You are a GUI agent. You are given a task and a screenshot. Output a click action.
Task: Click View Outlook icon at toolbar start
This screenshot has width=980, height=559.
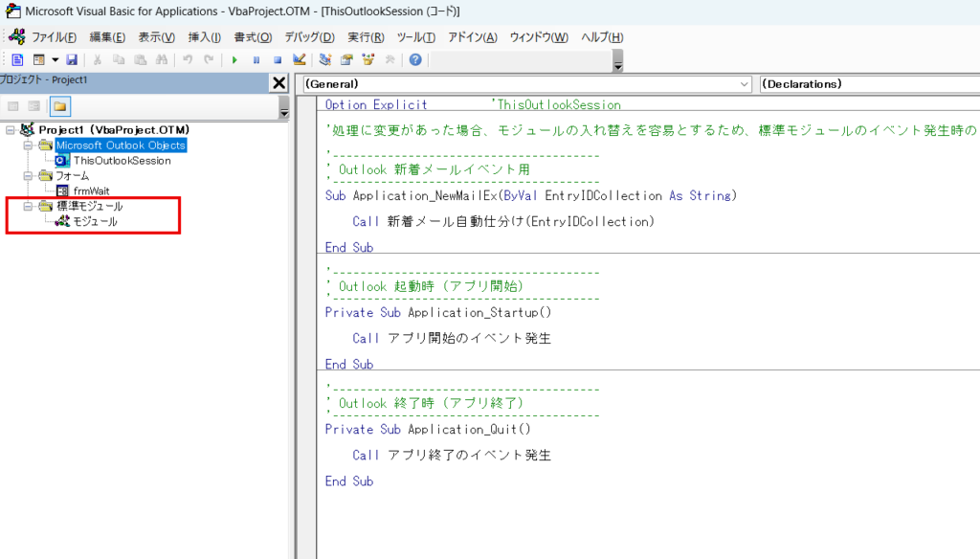click(x=17, y=59)
